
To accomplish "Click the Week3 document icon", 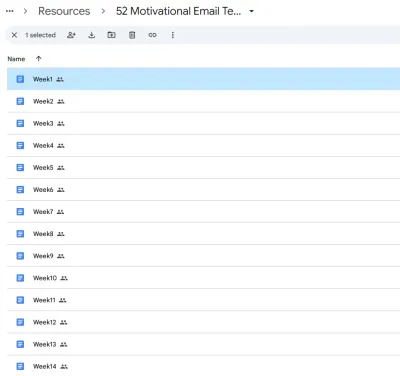I will [20, 123].
